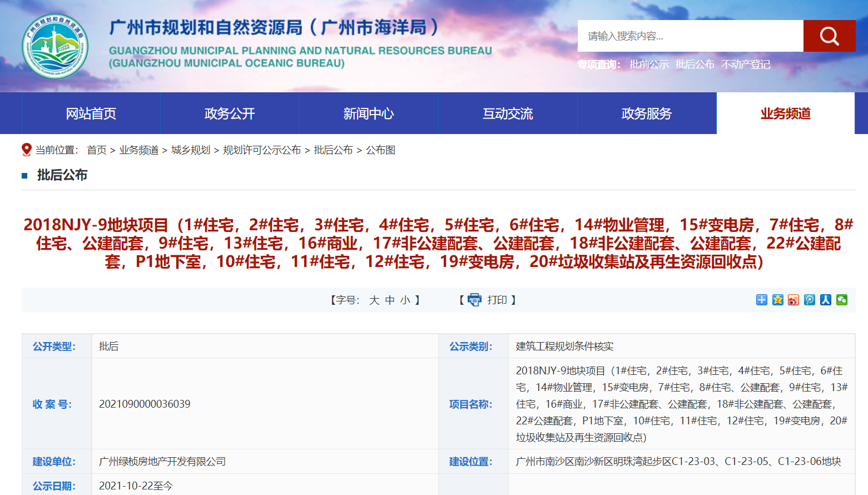868x495 pixels.
Task: Click the 批后公布 quick link in header
Action: tap(695, 65)
